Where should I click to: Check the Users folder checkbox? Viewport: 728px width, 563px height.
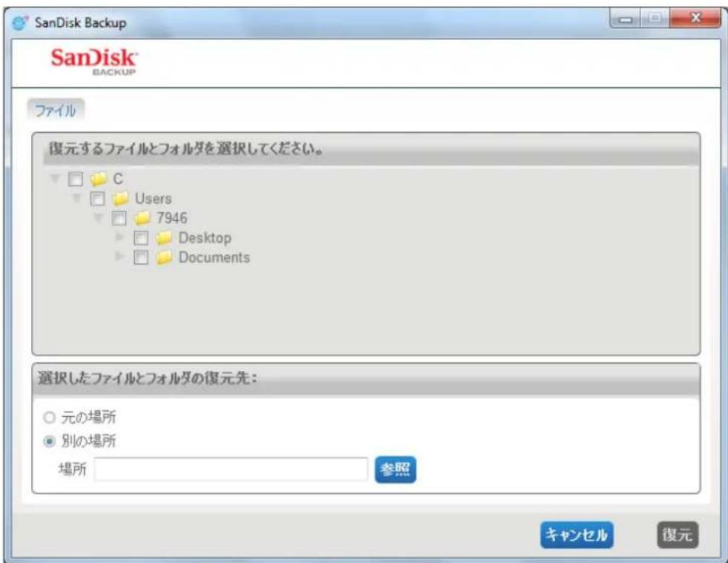97,199
